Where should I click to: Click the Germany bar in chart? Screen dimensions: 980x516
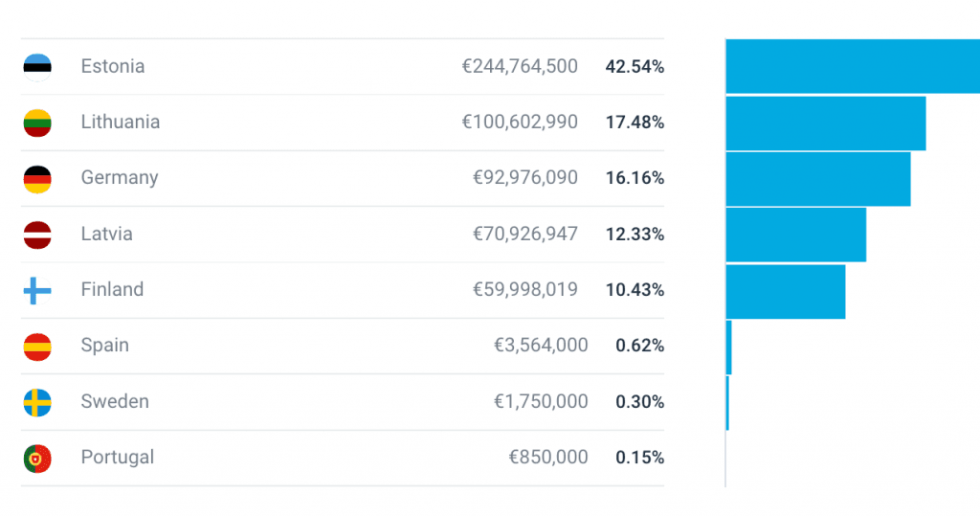point(817,178)
